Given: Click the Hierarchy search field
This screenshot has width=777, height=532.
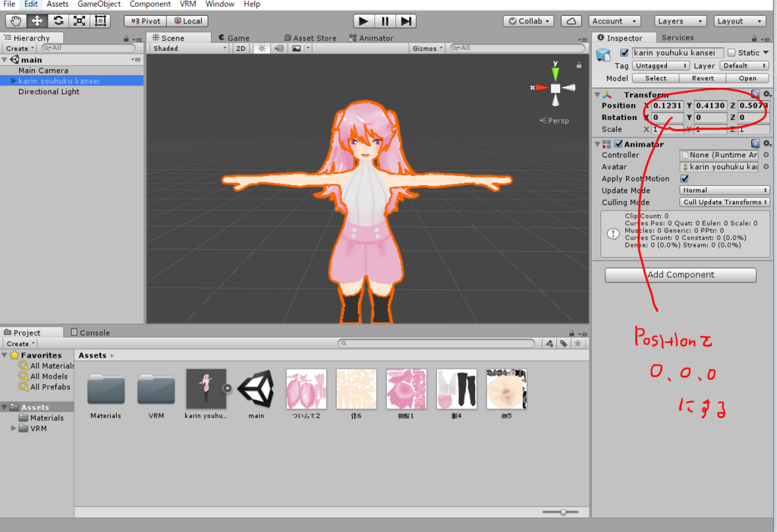Looking at the screenshot, I should pyautogui.click(x=89, y=48).
